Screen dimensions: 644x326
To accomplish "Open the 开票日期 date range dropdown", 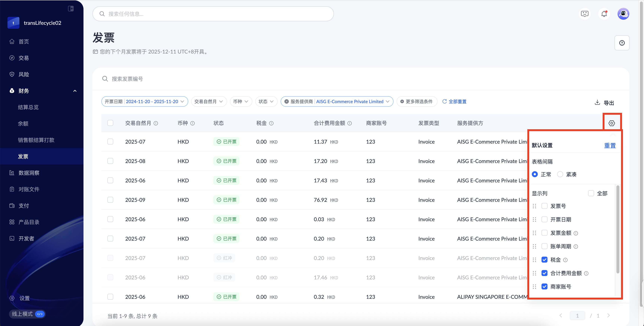I will pos(144,102).
